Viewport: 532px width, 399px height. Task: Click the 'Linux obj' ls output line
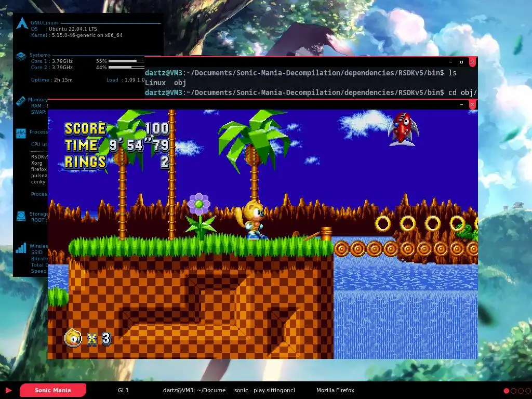pyautogui.click(x=165, y=83)
